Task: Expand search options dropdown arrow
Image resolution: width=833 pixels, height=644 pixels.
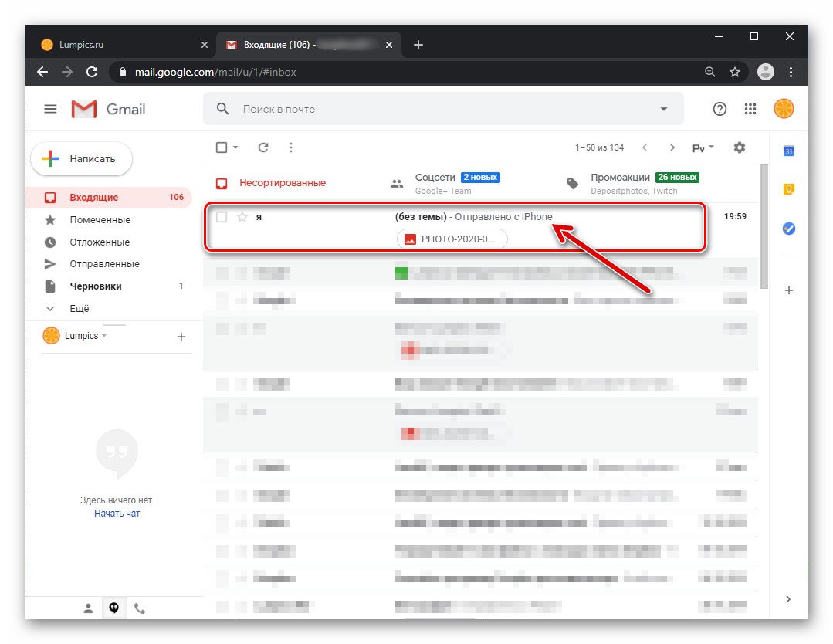Action: tap(663, 109)
